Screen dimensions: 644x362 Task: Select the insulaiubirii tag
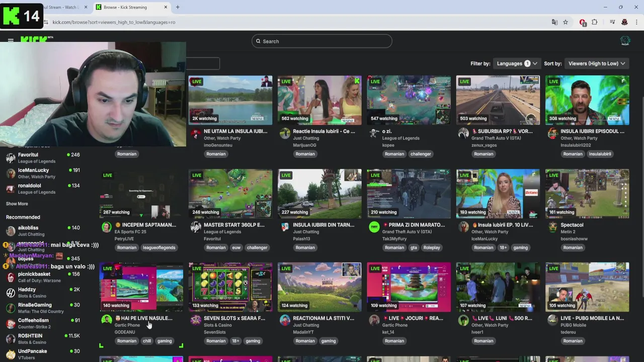600,154
